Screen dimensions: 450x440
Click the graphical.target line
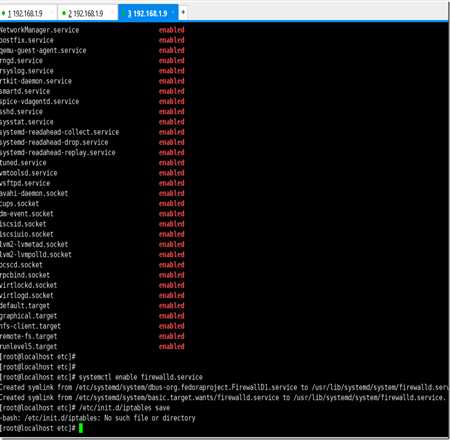28,316
